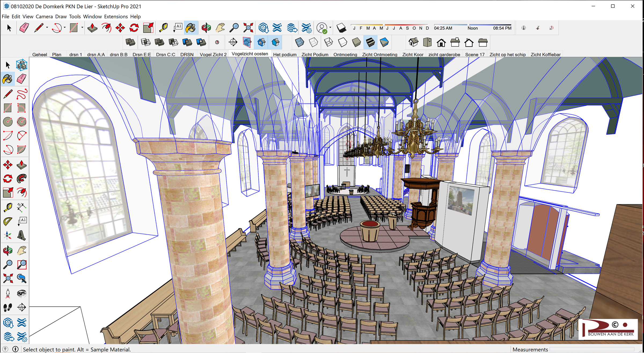The width and height of the screenshot is (644, 353).
Task: Activate the Walk tool footprints icon
Action: click(8, 307)
